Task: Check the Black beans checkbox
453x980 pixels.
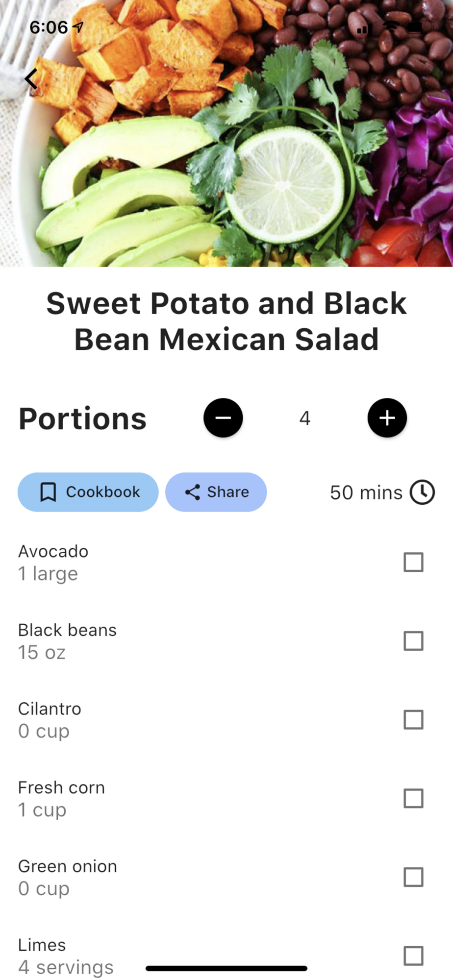Action: coord(413,641)
